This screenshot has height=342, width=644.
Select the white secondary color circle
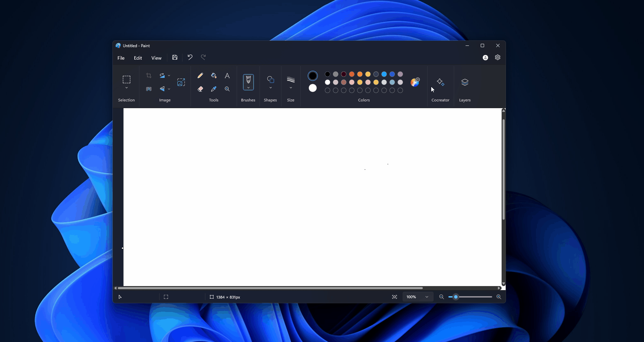tap(313, 88)
